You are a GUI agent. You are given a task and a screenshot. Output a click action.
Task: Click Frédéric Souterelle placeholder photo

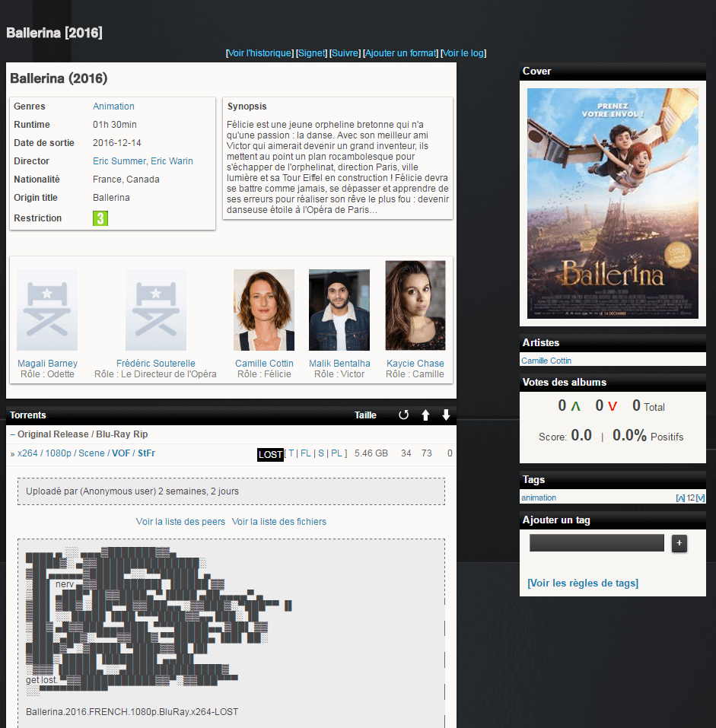point(155,310)
